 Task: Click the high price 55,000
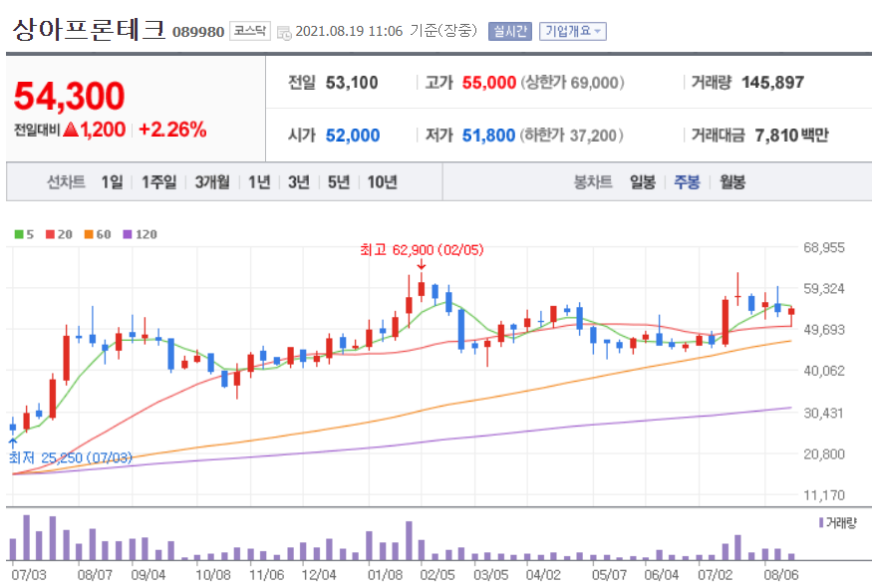(489, 83)
